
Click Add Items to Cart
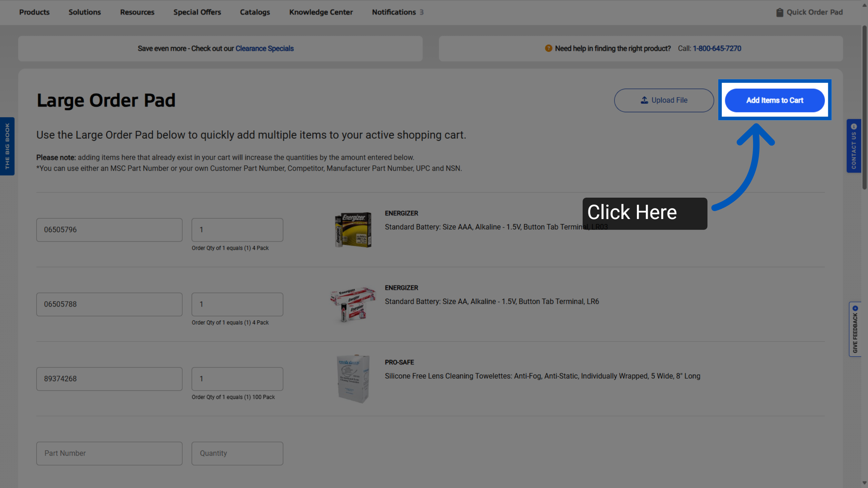coord(775,100)
